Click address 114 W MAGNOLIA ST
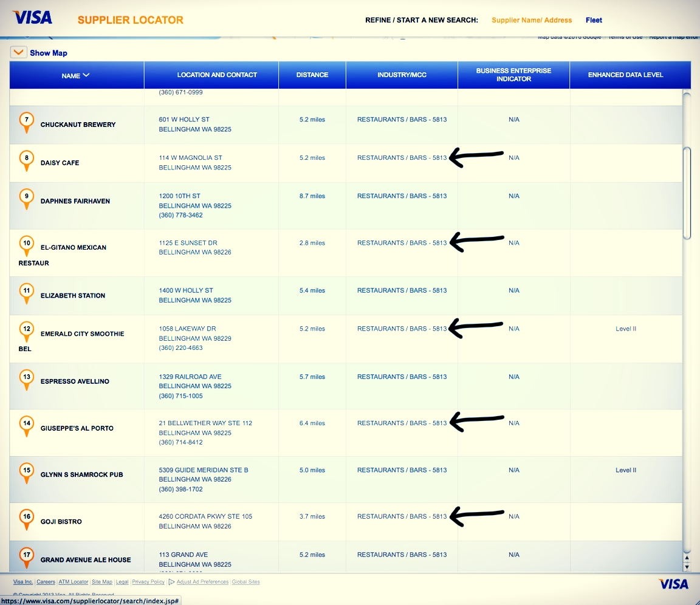The width and height of the screenshot is (700, 605). tap(190, 158)
